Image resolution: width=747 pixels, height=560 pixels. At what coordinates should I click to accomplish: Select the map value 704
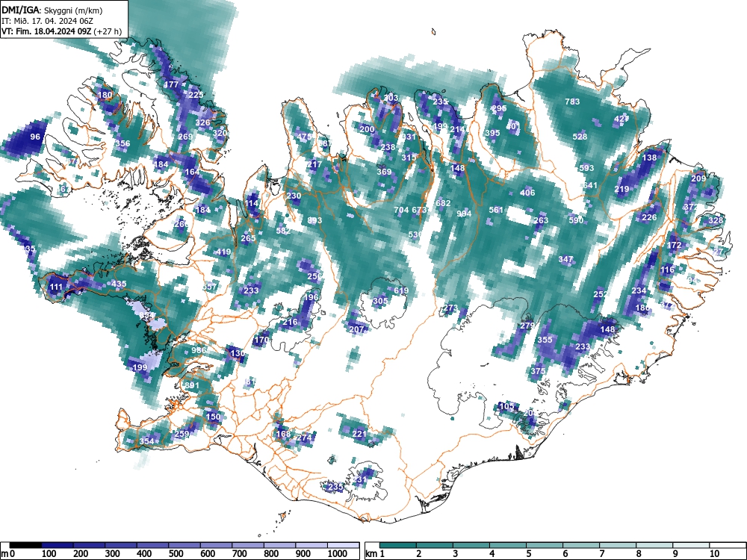[x=402, y=210]
